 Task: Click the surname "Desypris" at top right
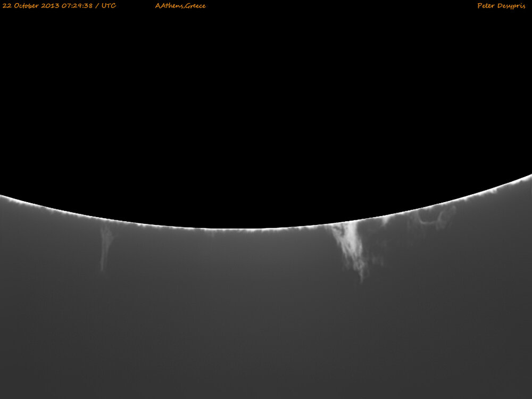511,6
